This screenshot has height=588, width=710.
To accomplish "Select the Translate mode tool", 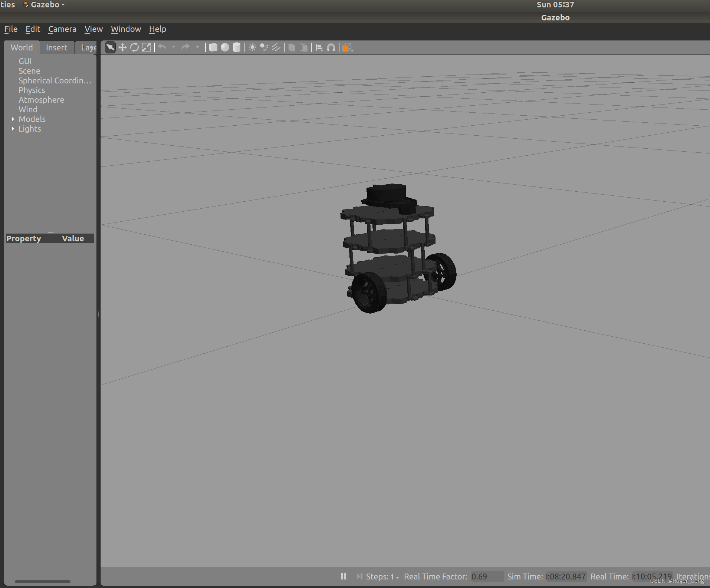I will [123, 47].
